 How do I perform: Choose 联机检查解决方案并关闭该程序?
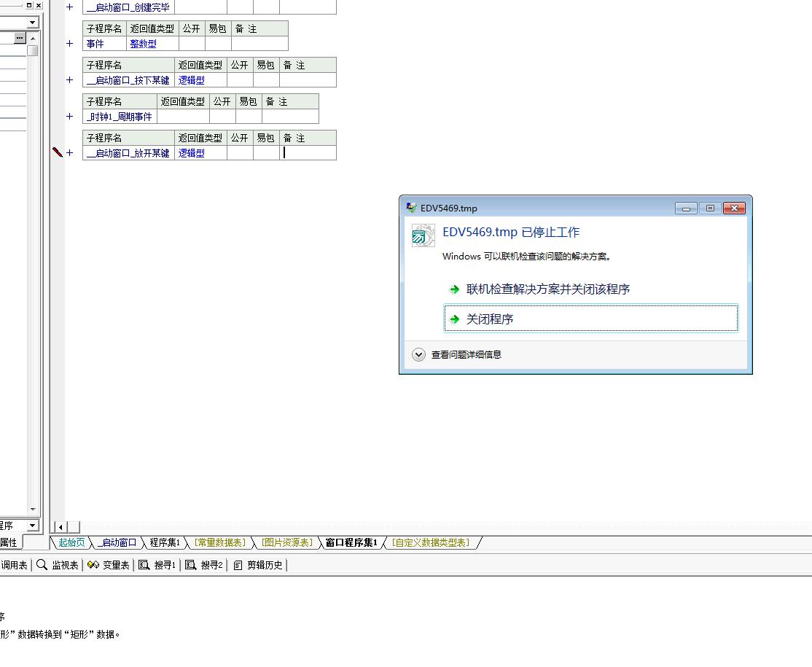click(548, 289)
